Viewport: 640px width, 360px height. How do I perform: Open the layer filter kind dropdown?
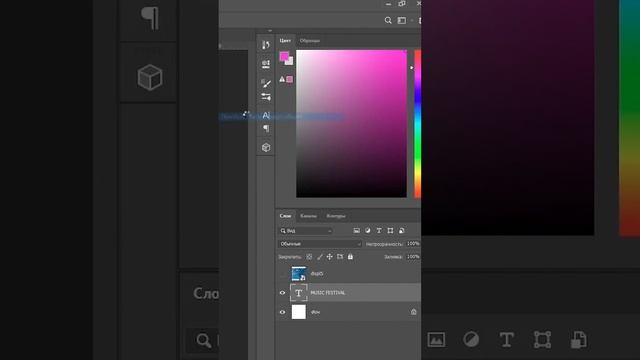tap(306, 231)
